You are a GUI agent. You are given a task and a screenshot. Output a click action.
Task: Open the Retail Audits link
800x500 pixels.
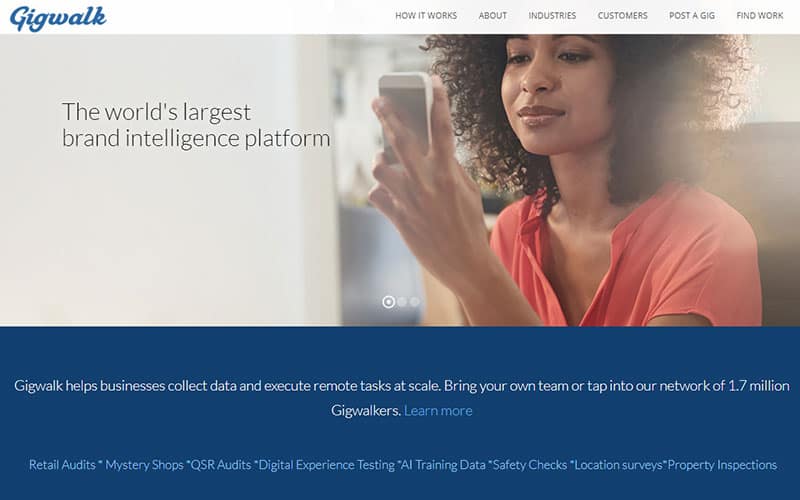[62, 465]
